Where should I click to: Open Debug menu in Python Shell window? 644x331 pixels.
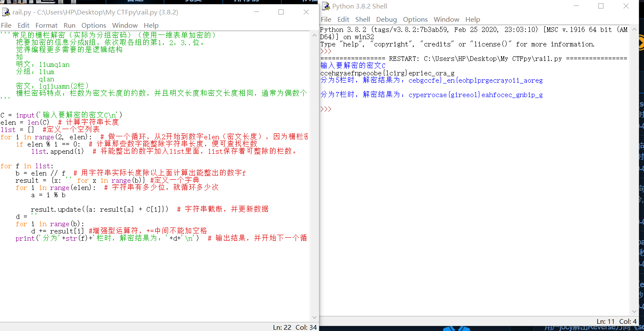click(x=386, y=19)
